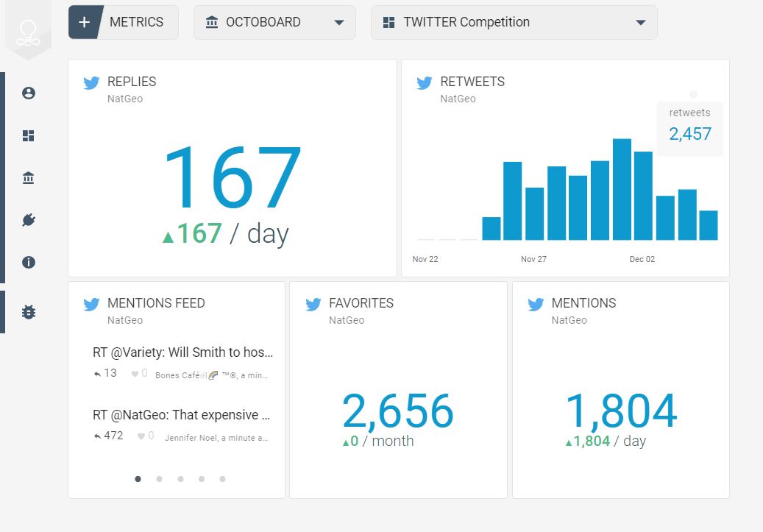This screenshot has width=763, height=532.
Task: Click the '167 / day' change value
Action: [226, 234]
